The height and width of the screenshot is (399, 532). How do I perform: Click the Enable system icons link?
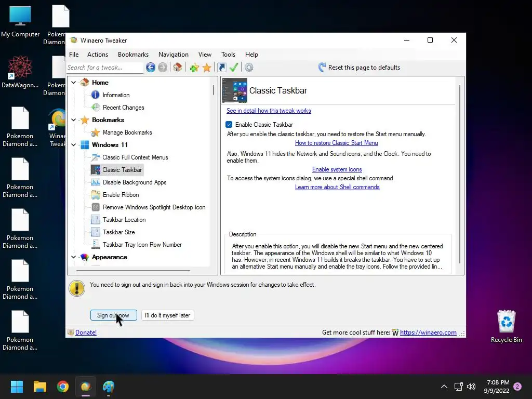coord(337,169)
